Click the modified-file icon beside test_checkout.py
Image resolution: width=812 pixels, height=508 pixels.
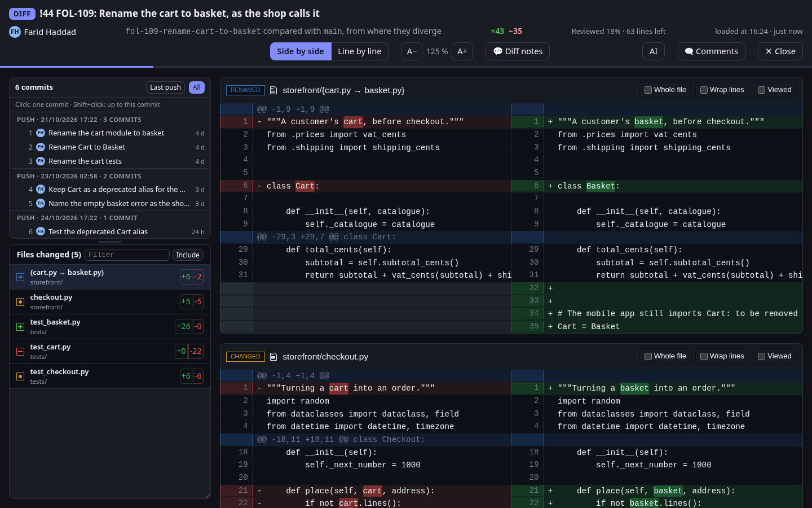(x=20, y=376)
